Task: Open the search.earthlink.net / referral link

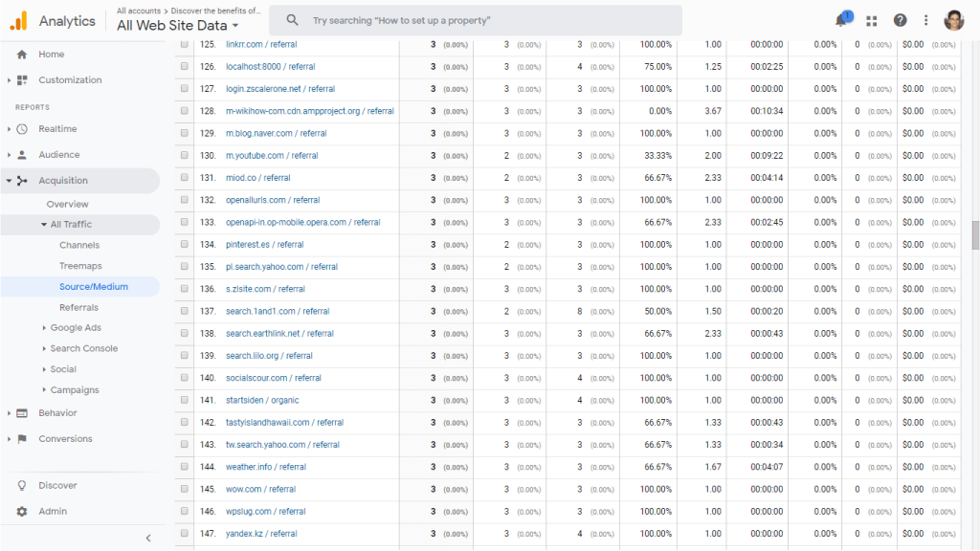Action: 279,333
